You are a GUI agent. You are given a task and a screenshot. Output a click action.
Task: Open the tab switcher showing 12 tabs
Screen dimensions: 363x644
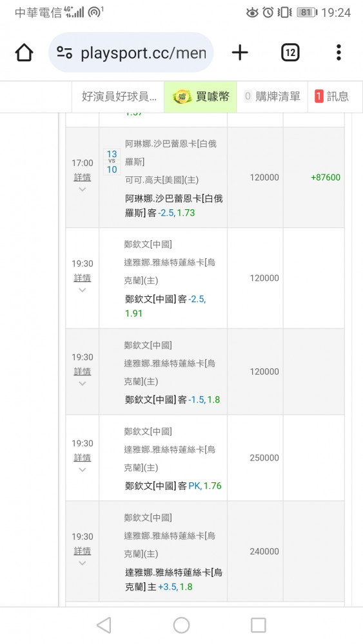tap(290, 53)
